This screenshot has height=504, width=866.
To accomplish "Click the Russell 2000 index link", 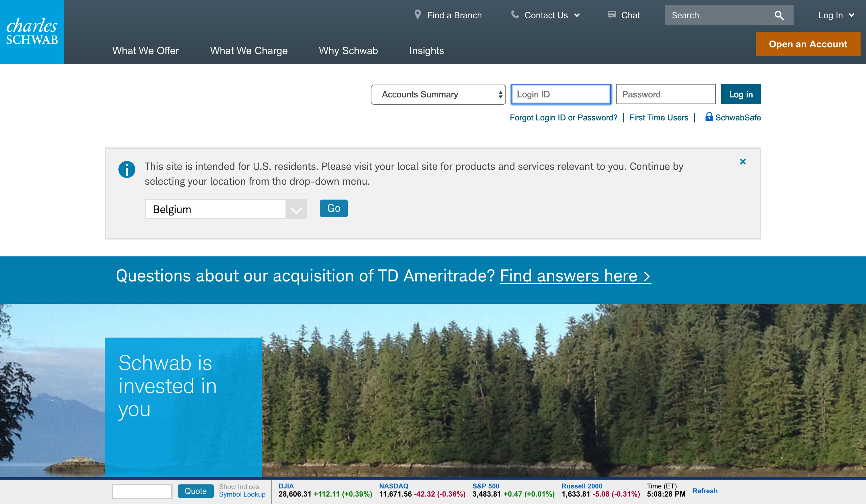I will tap(582, 486).
